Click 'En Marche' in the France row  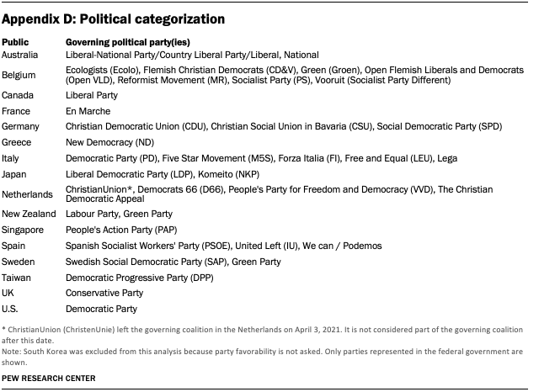tap(88, 111)
